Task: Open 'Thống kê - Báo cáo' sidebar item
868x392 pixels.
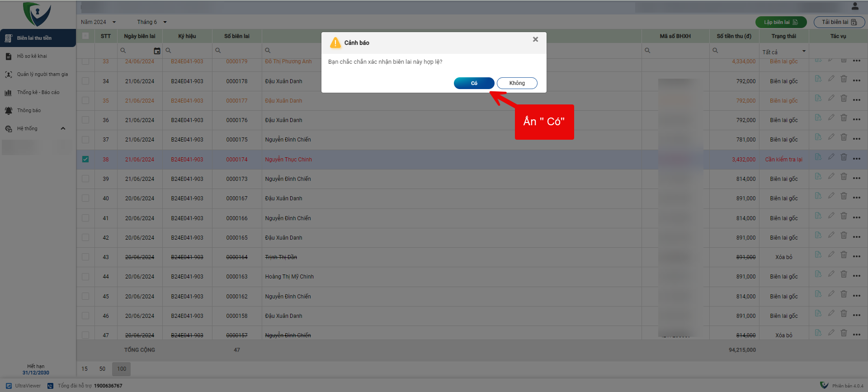Action: pos(38,92)
